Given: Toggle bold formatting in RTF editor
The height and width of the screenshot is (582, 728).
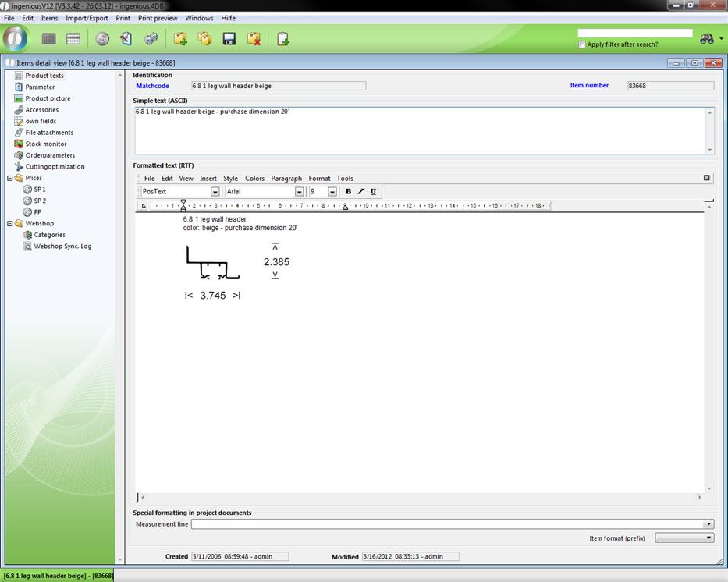Looking at the screenshot, I should pos(348,191).
